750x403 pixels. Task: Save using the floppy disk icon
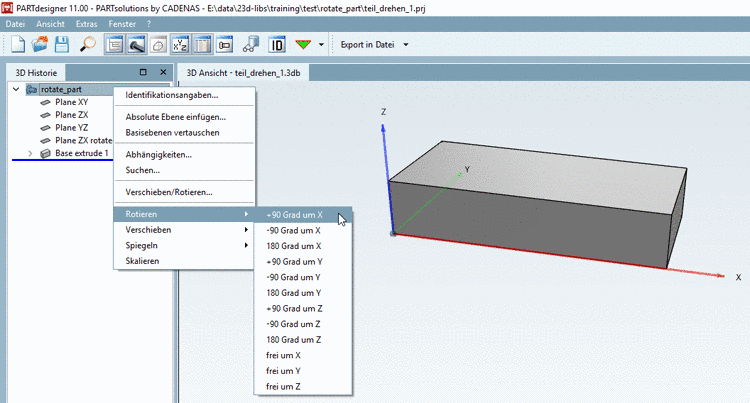point(62,44)
